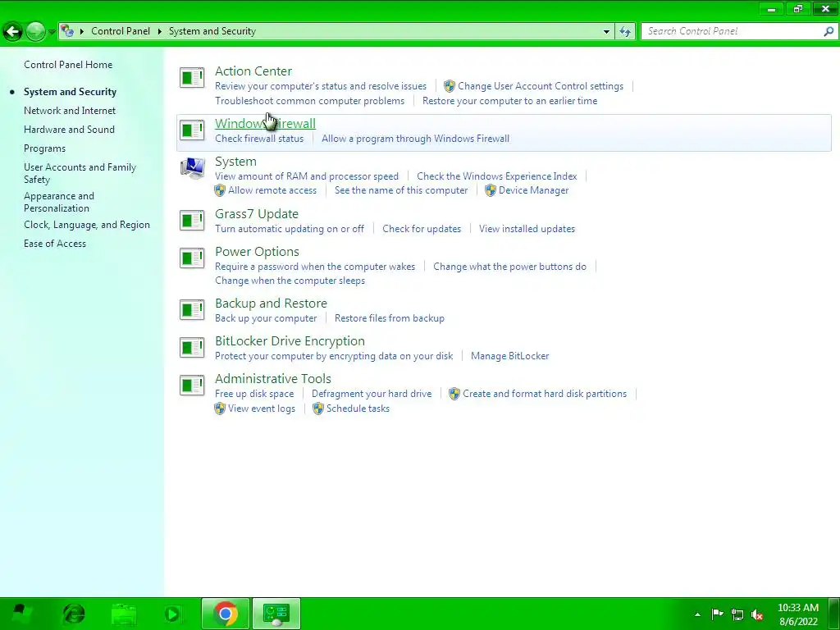Expand the arrow before Control Panel breadcrumb
The width and height of the screenshot is (840, 630).
82,32
